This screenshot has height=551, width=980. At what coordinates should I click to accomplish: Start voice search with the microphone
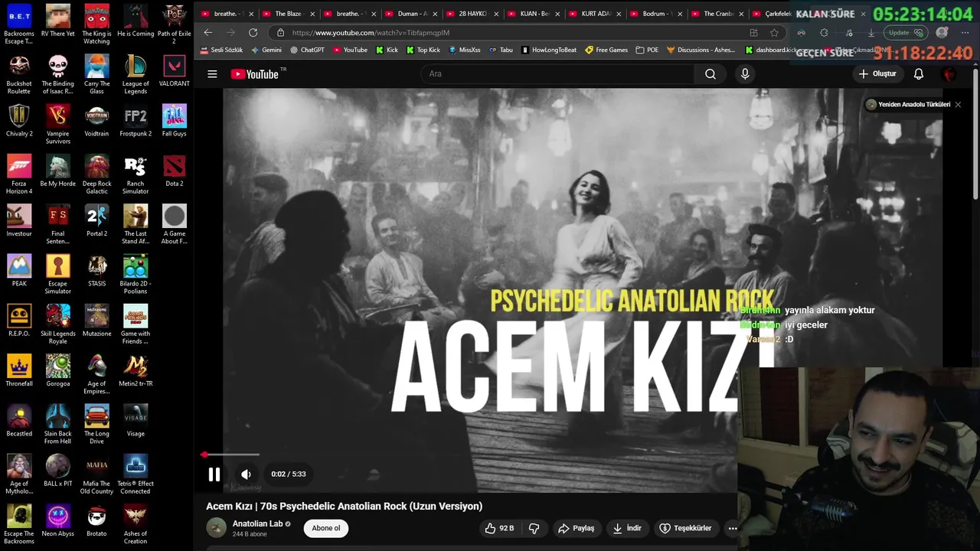745,74
